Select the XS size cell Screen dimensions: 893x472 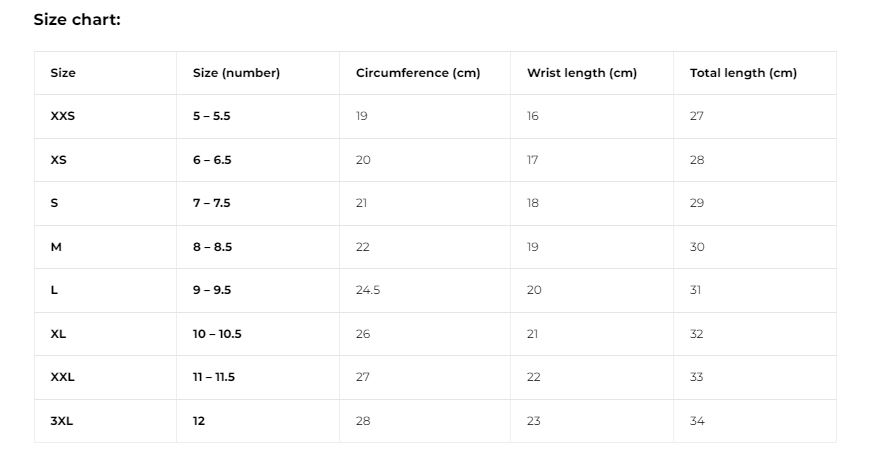pos(59,160)
